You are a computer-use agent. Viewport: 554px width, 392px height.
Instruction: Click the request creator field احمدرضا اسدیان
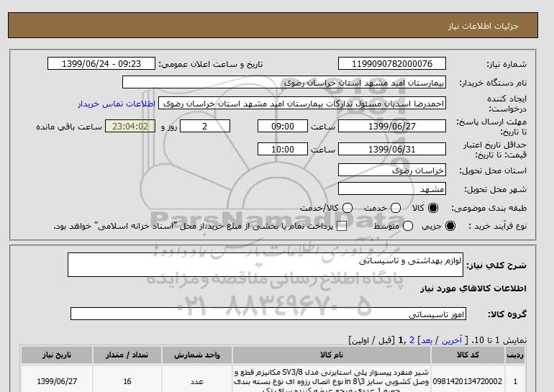click(302, 104)
